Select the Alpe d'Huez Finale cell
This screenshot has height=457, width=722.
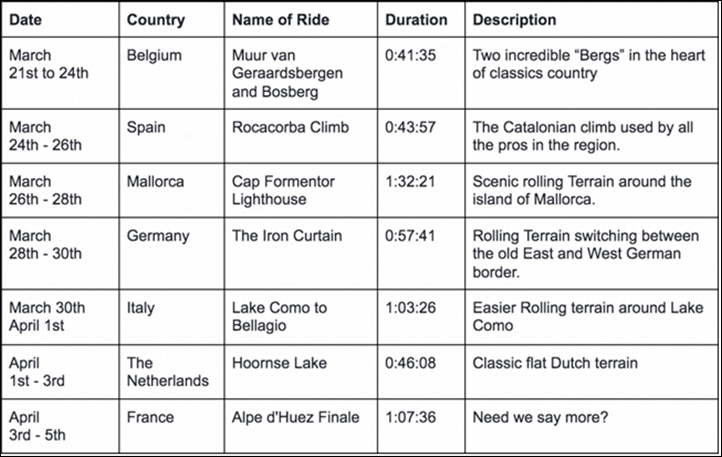301,426
